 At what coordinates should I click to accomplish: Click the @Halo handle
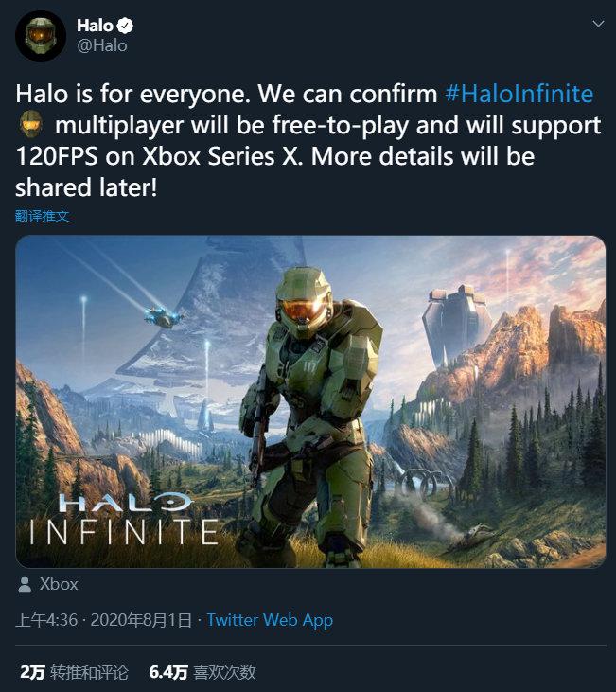102,45
